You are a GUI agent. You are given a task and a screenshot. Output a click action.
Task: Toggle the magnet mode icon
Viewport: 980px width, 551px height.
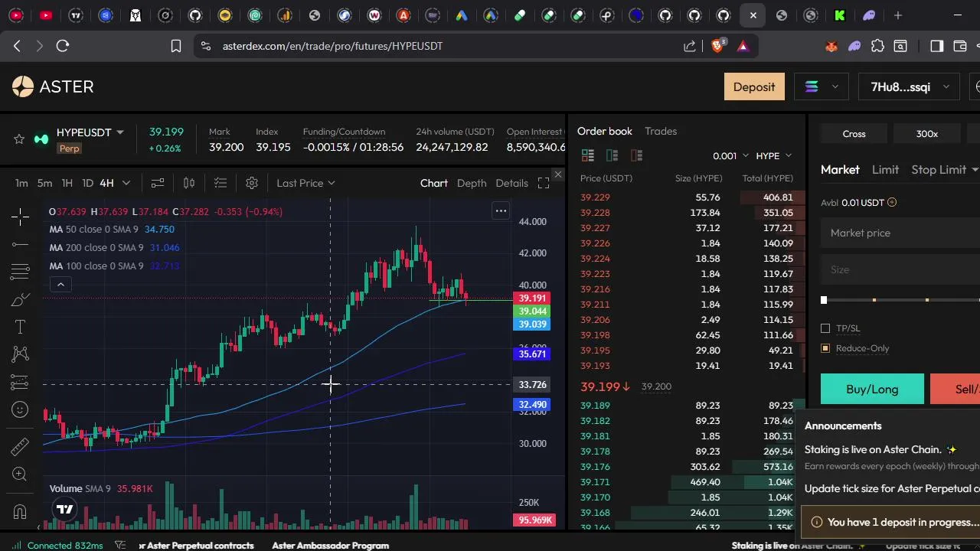[x=20, y=511]
